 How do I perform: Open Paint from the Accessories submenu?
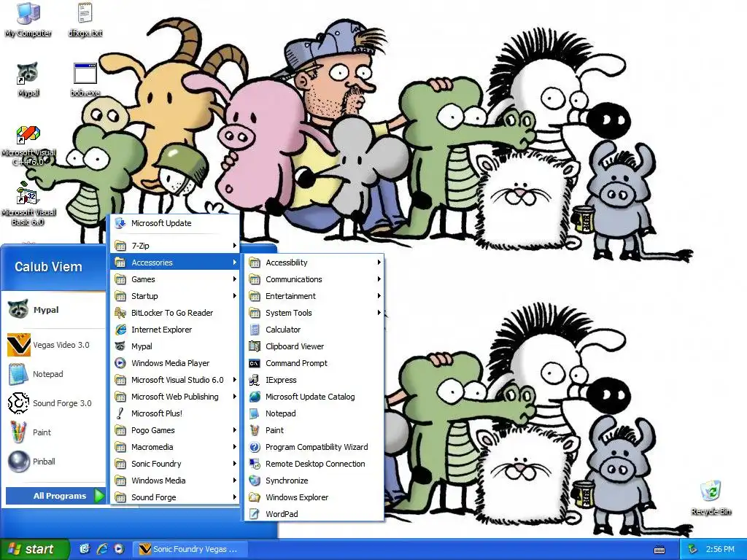[x=314, y=430]
